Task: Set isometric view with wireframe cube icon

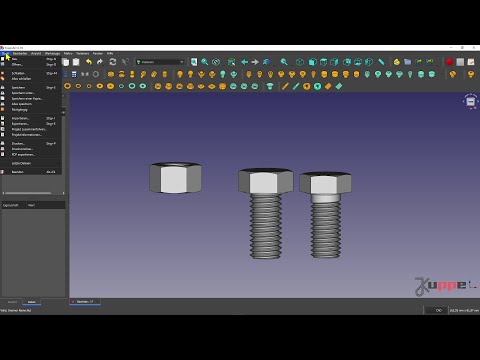Action: click(x=300, y=62)
